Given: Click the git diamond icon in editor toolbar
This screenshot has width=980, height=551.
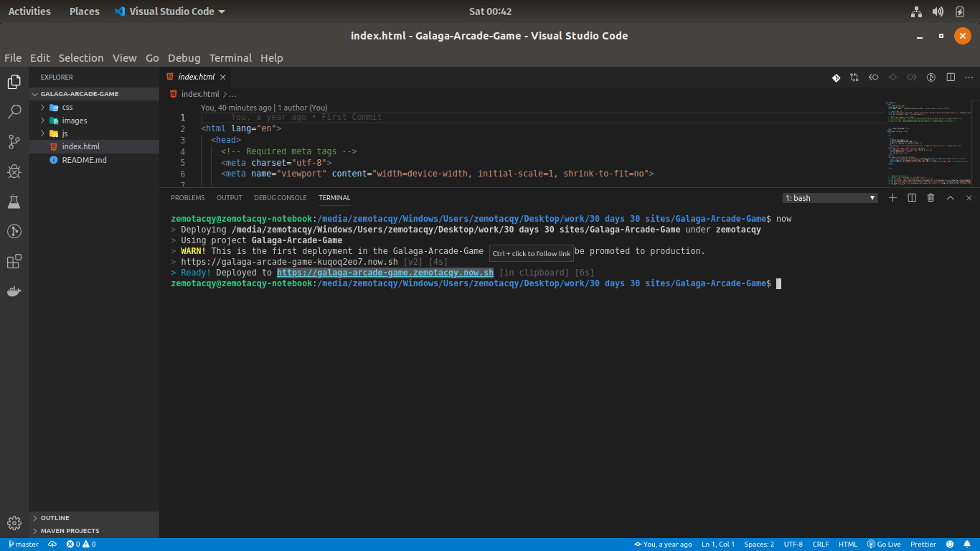Looking at the screenshot, I should point(836,77).
